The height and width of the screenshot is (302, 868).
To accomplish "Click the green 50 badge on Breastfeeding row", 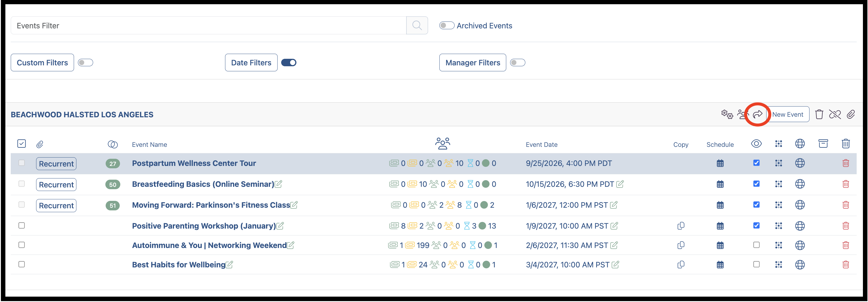I will point(113,185).
